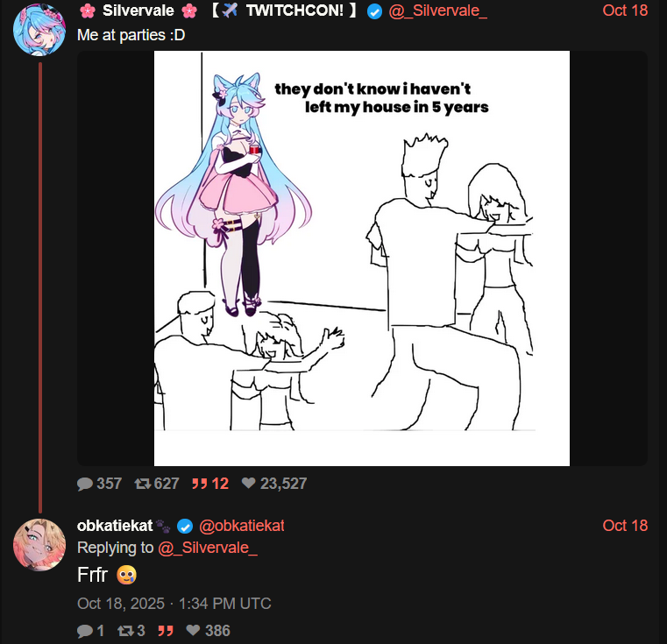The width and height of the screenshot is (667, 644).
Task: Click the quote icon on obkatiekat's reply
Action: click(x=166, y=630)
